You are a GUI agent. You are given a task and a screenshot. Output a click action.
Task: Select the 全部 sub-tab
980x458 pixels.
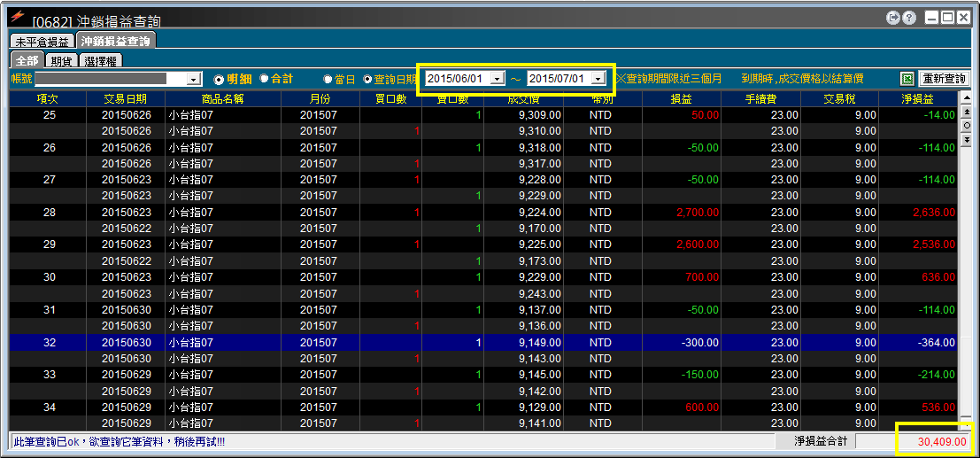(x=27, y=61)
